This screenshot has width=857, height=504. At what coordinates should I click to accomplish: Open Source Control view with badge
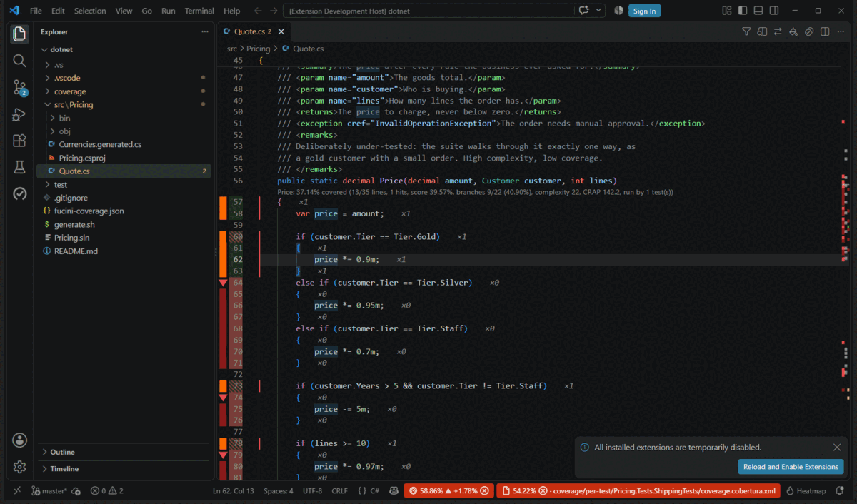(19, 88)
